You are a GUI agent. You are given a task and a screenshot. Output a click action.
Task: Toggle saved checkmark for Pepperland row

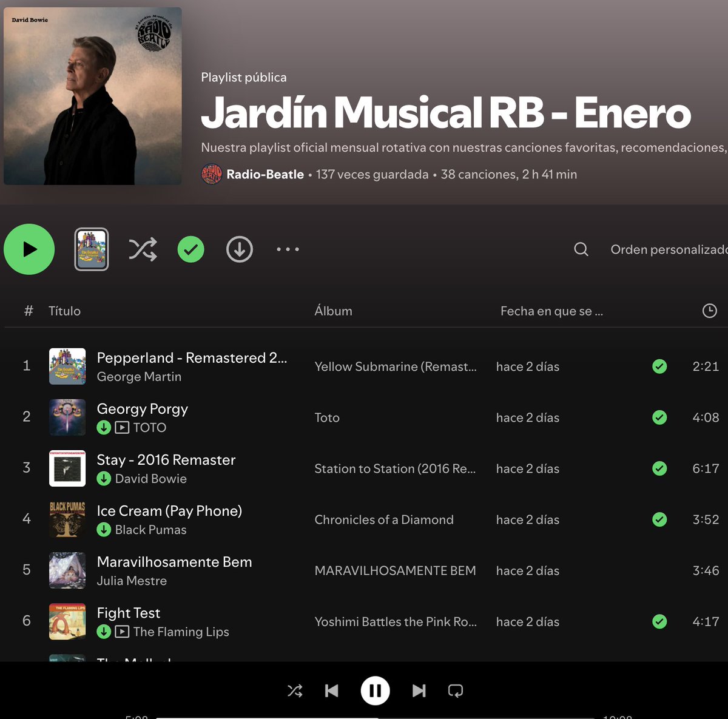[659, 366]
